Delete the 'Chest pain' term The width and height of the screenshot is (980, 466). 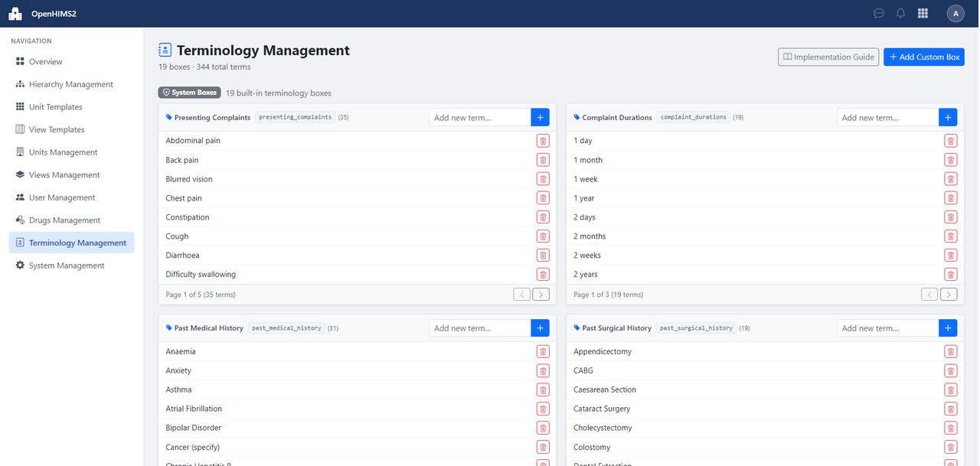point(543,198)
